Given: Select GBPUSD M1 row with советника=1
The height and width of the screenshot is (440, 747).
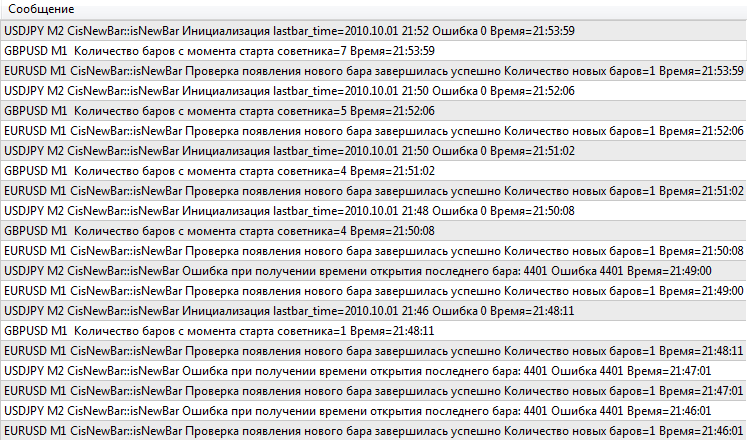Looking at the screenshot, I should click(374, 331).
